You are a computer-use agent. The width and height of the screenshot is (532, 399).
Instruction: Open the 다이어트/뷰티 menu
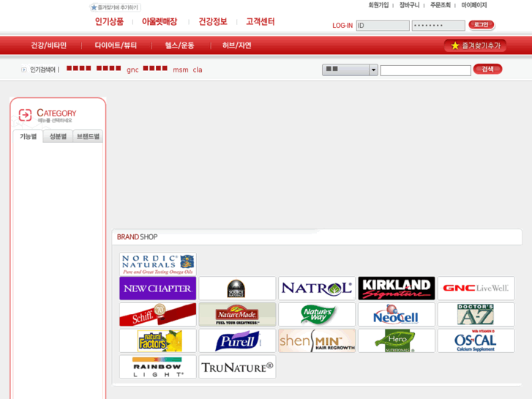click(116, 45)
